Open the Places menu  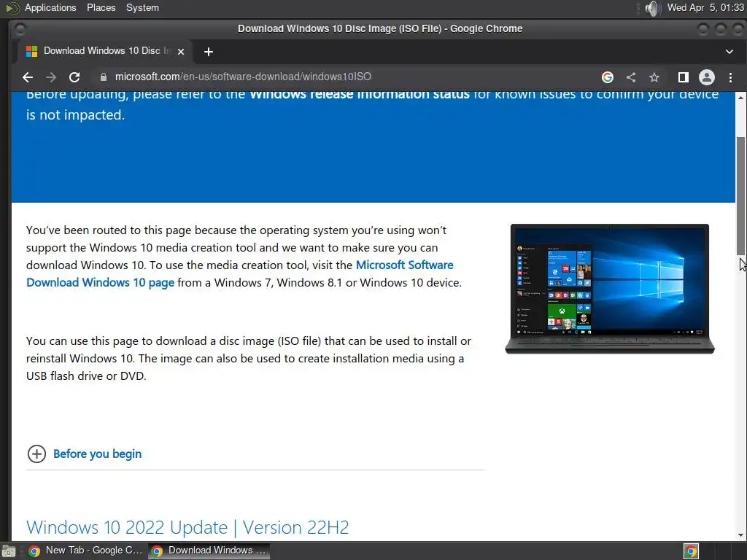101,7
